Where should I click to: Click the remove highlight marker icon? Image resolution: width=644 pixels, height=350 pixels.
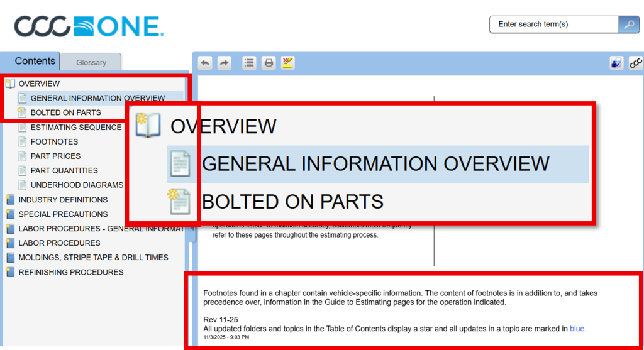pos(288,63)
